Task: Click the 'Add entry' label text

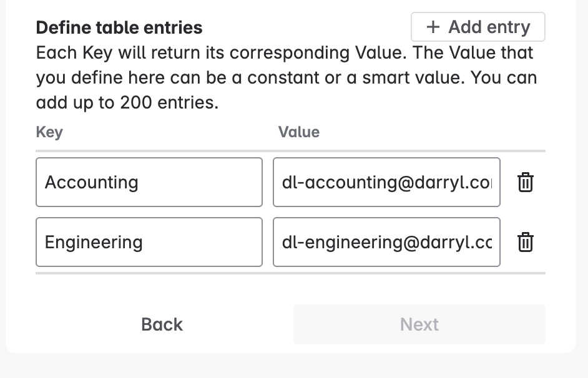Action: coord(489,27)
